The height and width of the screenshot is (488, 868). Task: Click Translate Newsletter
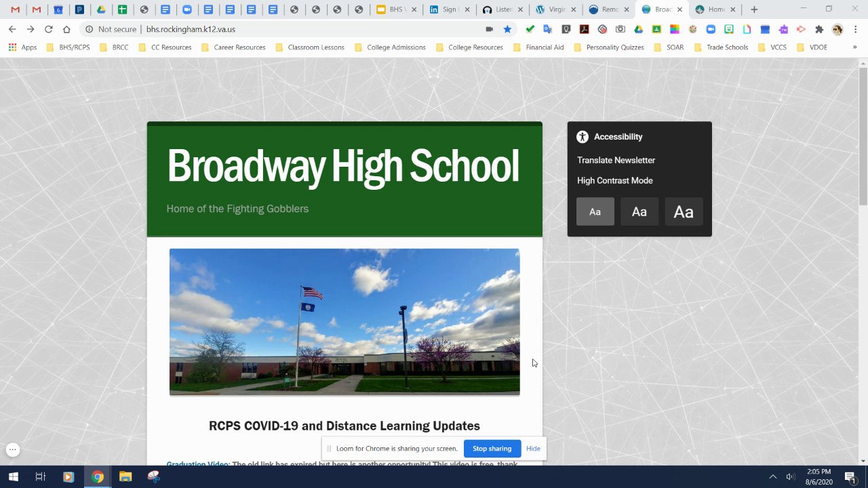[x=616, y=160]
